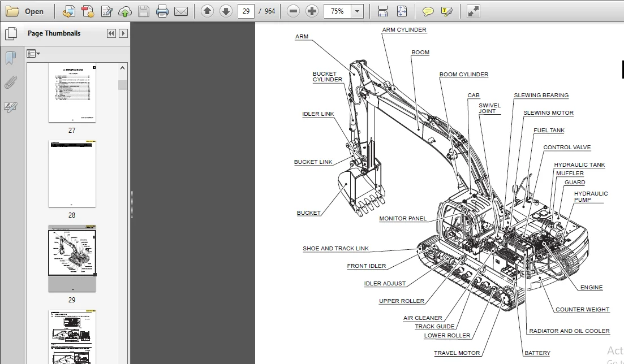Screen dimensions: 624x364
Task: Open the thumbnails options menu dropdown
Action: point(33,54)
